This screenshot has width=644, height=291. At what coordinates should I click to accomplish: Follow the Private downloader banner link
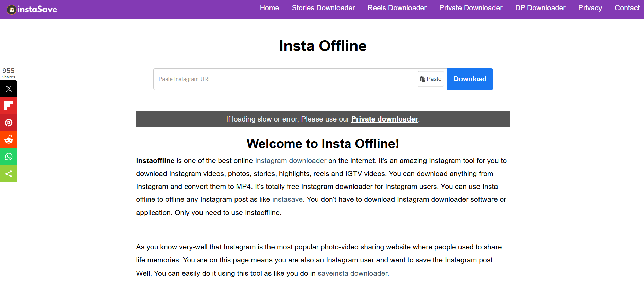[x=384, y=119]
